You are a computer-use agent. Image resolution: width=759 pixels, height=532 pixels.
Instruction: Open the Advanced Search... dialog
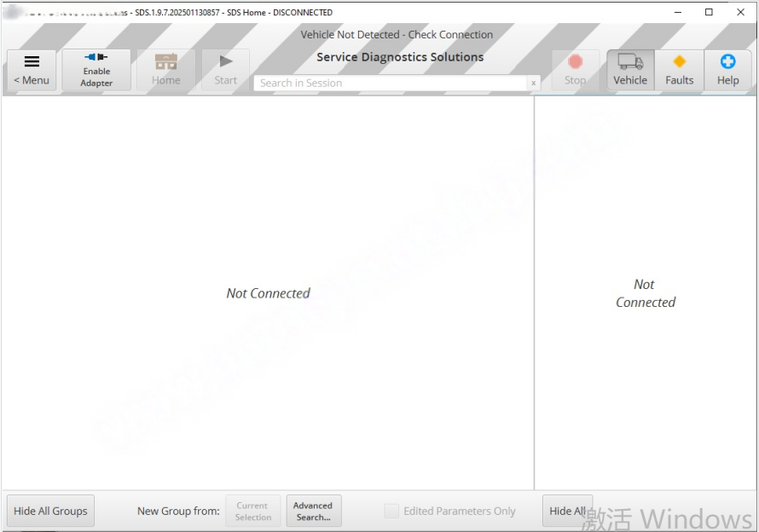(313, 511)
